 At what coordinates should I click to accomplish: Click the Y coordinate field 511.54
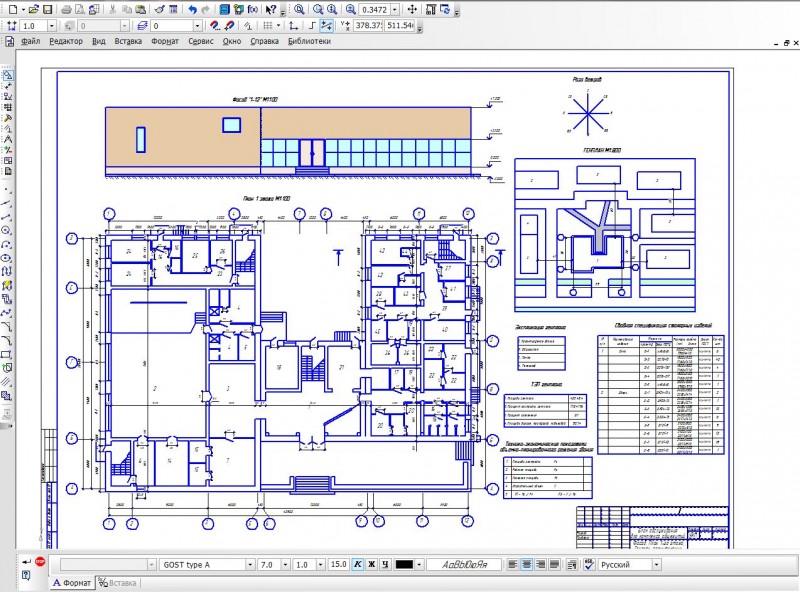[399, 25]
